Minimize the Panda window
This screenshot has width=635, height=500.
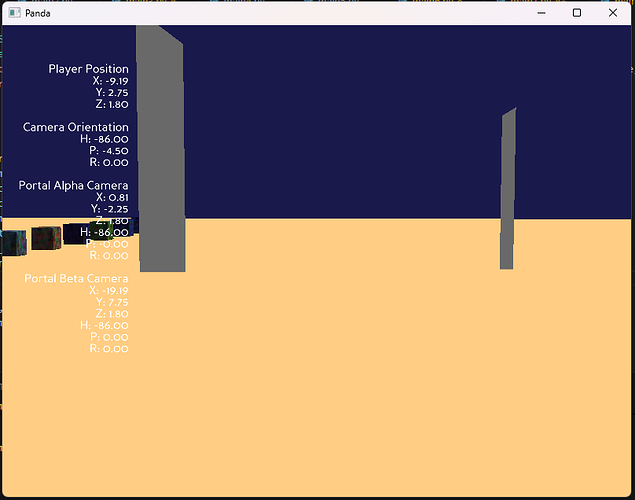point(541,13)
